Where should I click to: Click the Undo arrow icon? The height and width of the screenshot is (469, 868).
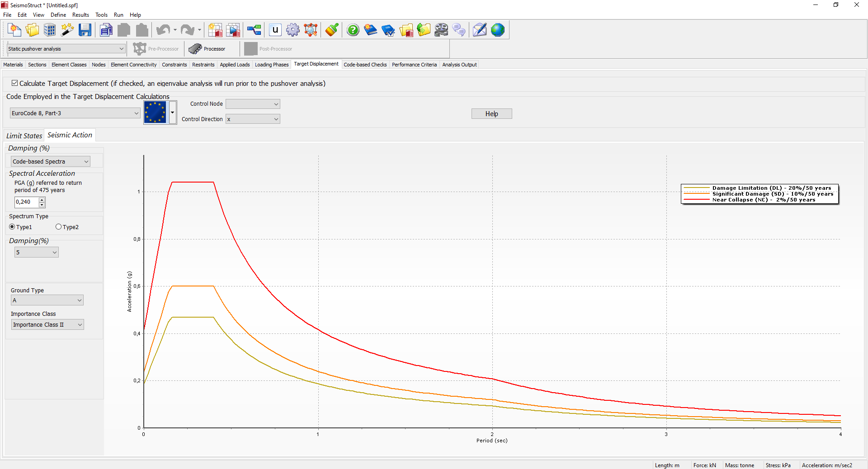pos(162,30)
